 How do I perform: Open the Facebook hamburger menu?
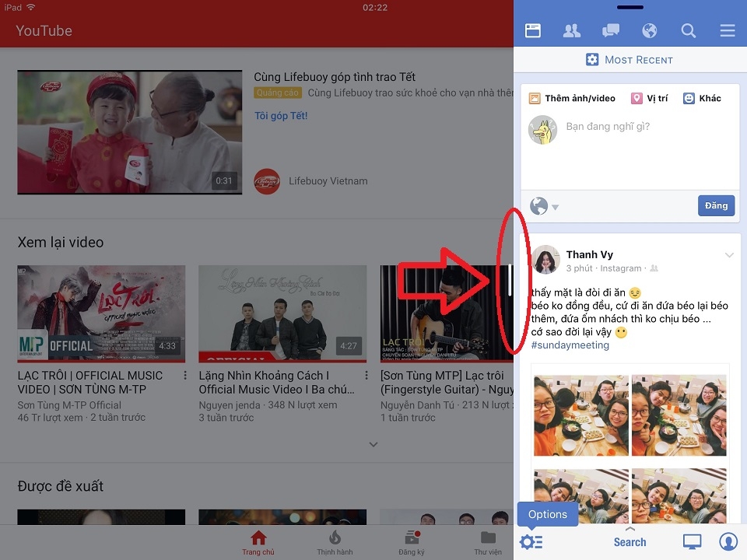(727, 30)
